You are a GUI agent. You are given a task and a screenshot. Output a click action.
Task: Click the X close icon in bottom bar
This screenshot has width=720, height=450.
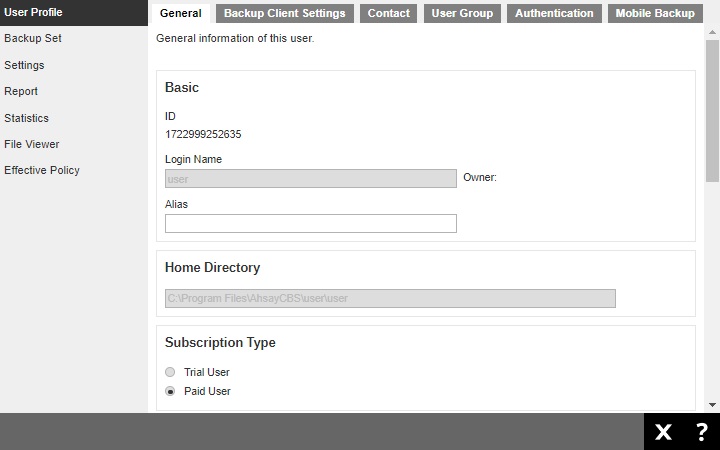[x=663, y=432]
